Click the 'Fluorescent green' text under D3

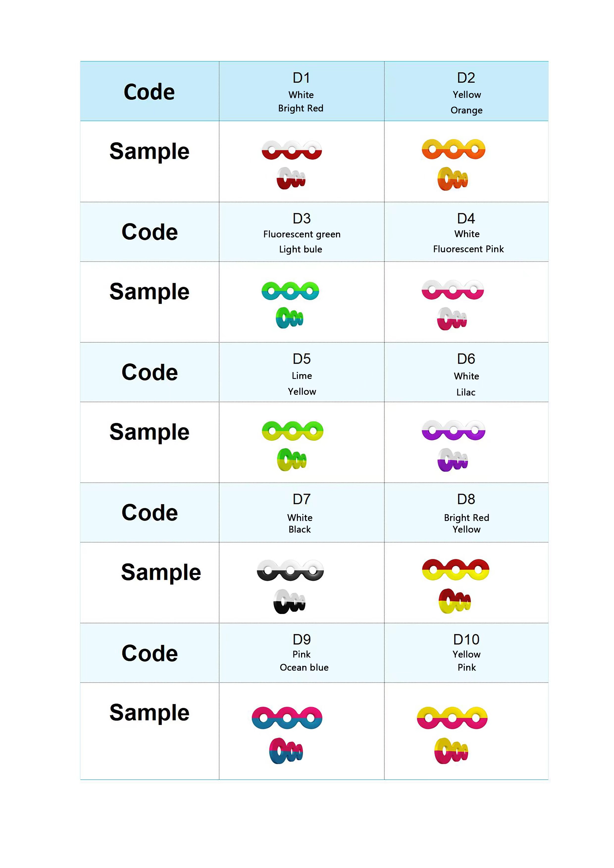pos(302,234)
